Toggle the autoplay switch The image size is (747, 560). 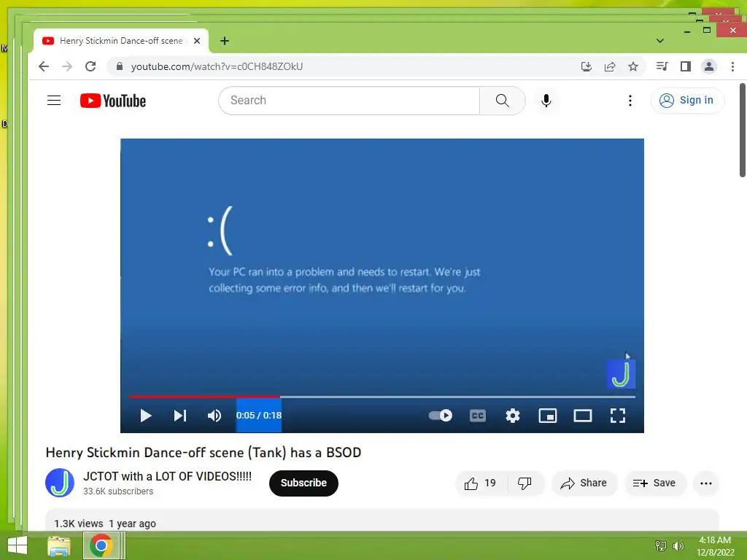(440, 416)
